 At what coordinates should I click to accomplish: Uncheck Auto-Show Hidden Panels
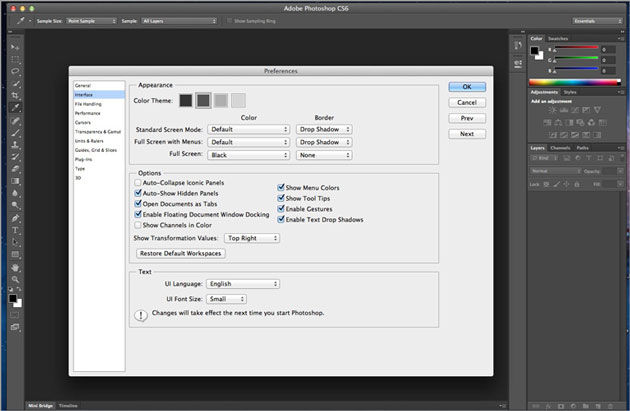click(138, 193)
